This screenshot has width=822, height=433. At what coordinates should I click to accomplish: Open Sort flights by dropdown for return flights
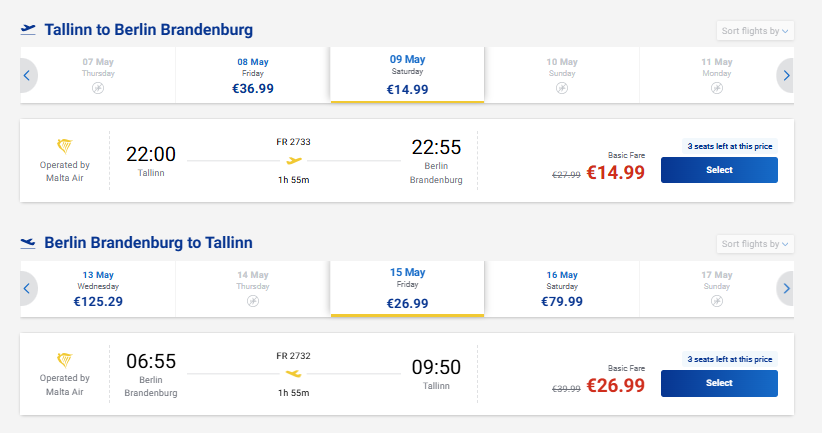tap(755, 244)
